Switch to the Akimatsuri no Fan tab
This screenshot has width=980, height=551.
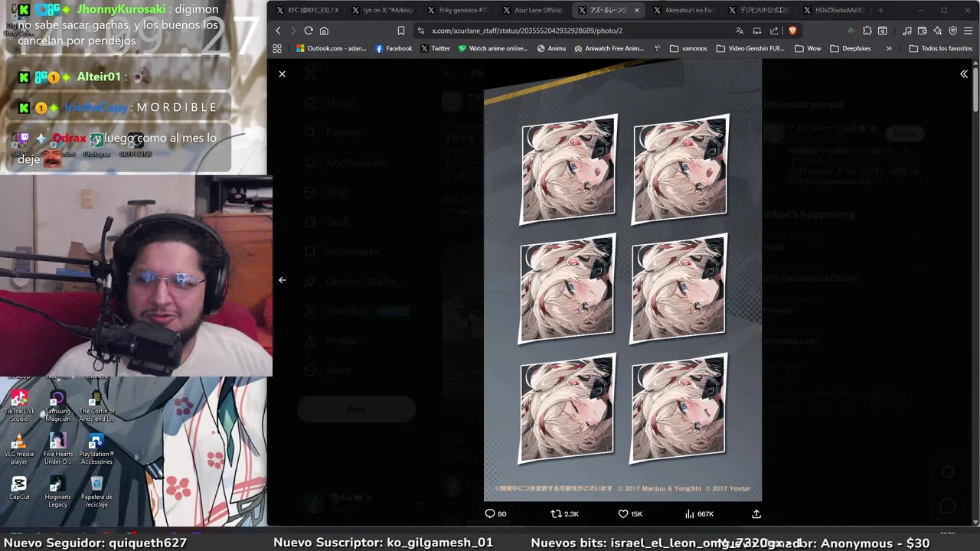click(x=684, y=10)
